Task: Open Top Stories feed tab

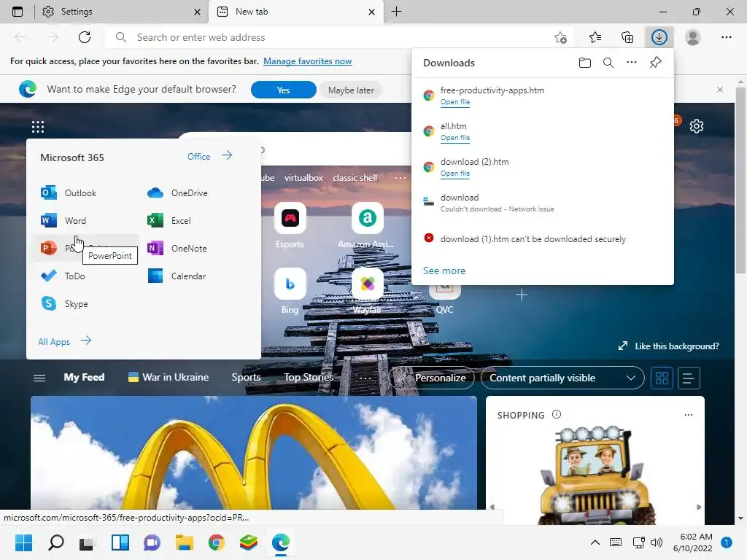Action: pos(309,378)
